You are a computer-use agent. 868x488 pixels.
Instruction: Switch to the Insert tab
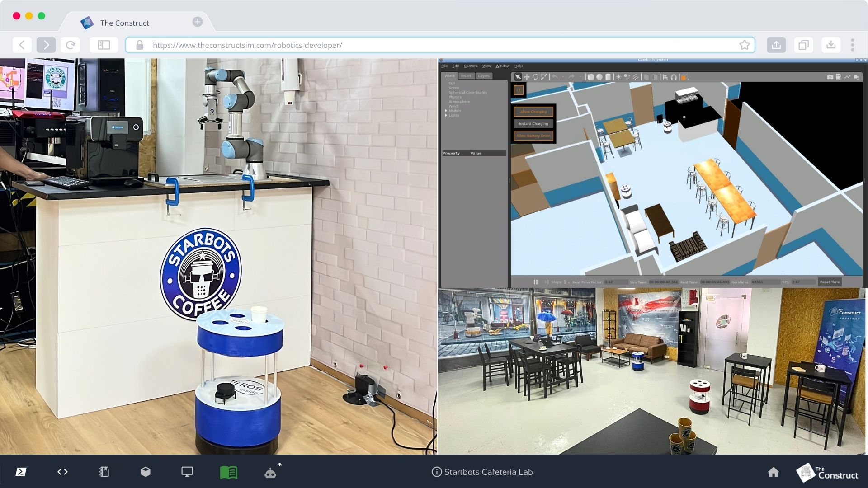point(466,76)
